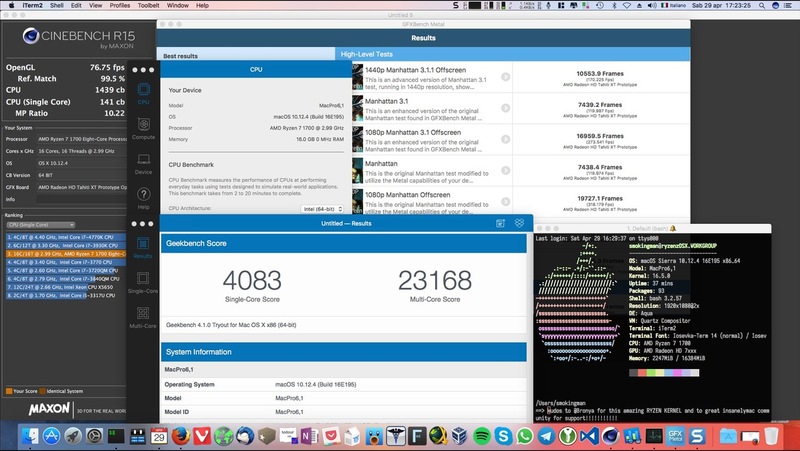Open the volume control in menu bar

pos(652,5)
